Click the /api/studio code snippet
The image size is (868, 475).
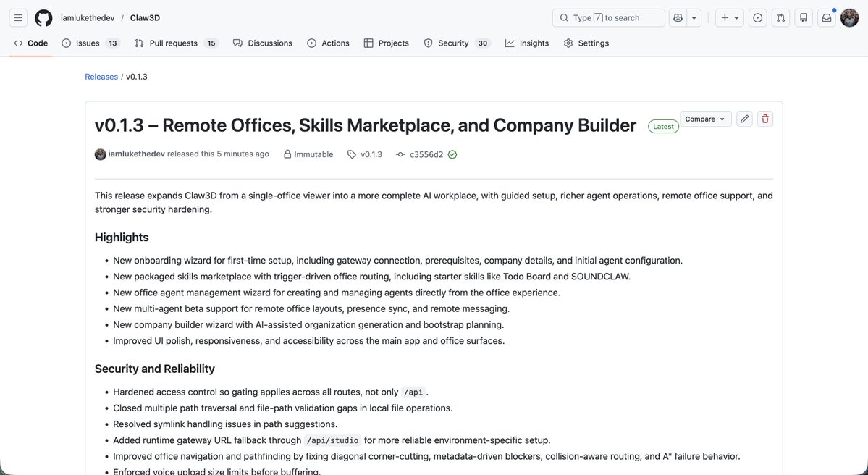coord(333,441)
